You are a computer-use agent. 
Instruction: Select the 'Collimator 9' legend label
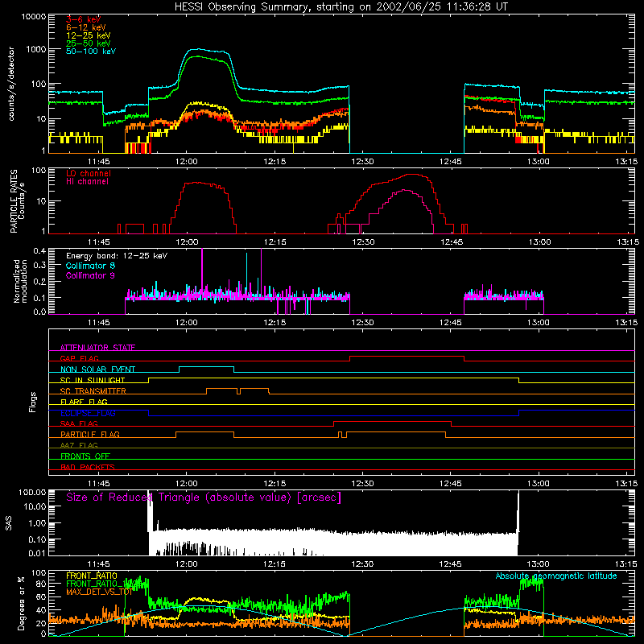[x=90, y=275]
